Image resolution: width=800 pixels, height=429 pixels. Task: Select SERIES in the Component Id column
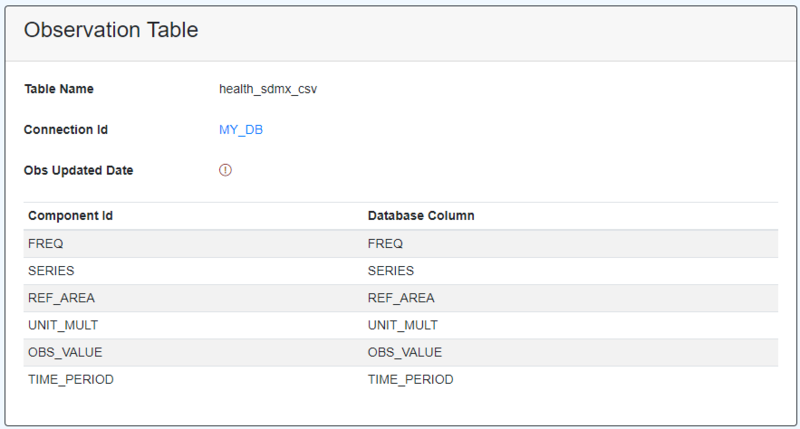51,271
